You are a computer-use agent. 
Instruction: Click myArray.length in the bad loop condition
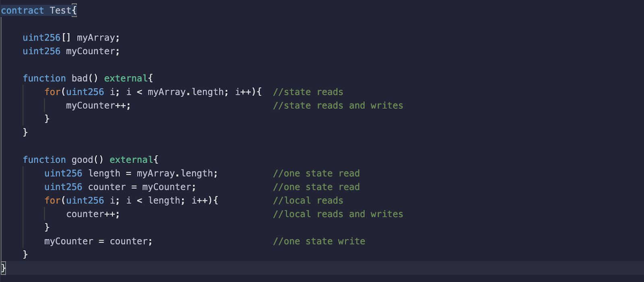tap(185, 92)
